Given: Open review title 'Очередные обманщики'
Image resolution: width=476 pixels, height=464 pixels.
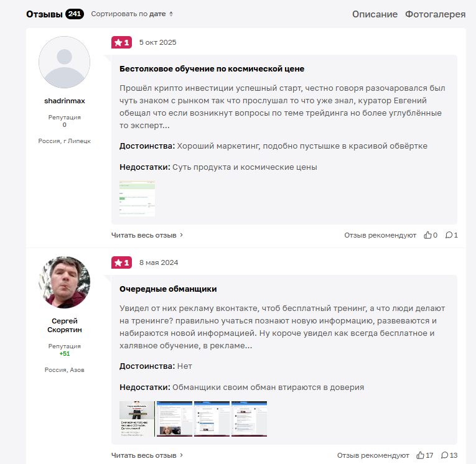Looking at the screenshot, I should click(168, 289).
